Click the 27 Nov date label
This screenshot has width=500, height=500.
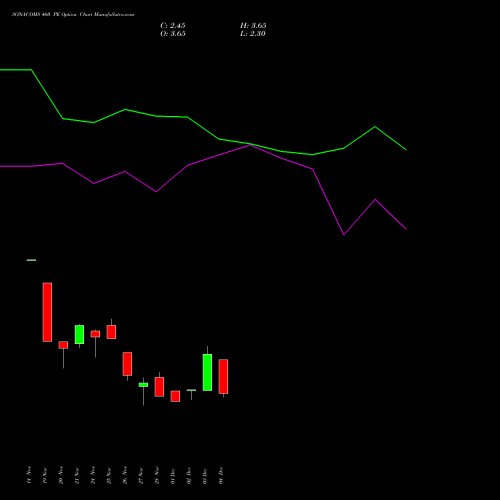click(141, 475)
